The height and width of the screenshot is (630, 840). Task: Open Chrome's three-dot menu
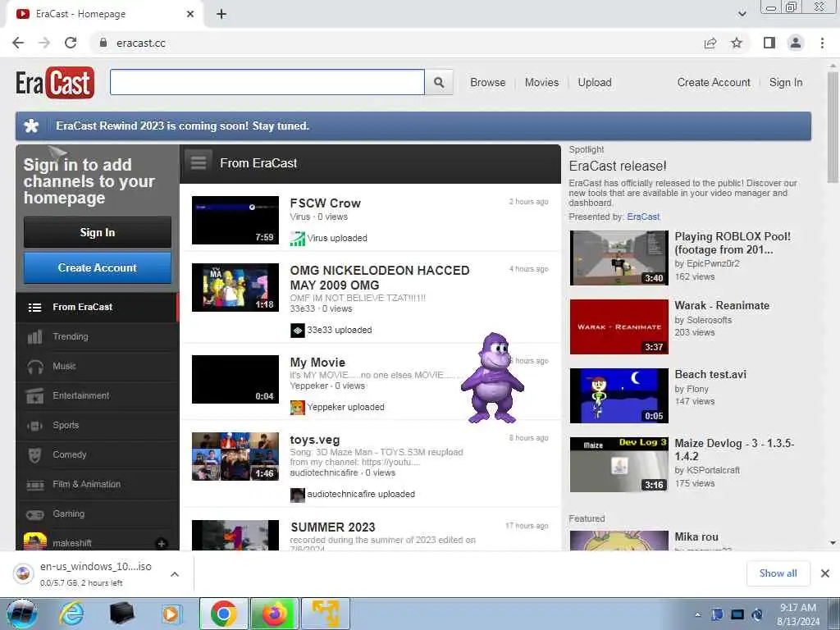point(822,43)
